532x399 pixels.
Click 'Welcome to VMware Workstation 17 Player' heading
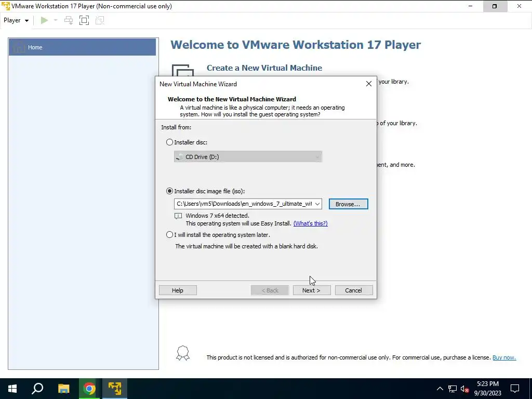pos(296,45)
